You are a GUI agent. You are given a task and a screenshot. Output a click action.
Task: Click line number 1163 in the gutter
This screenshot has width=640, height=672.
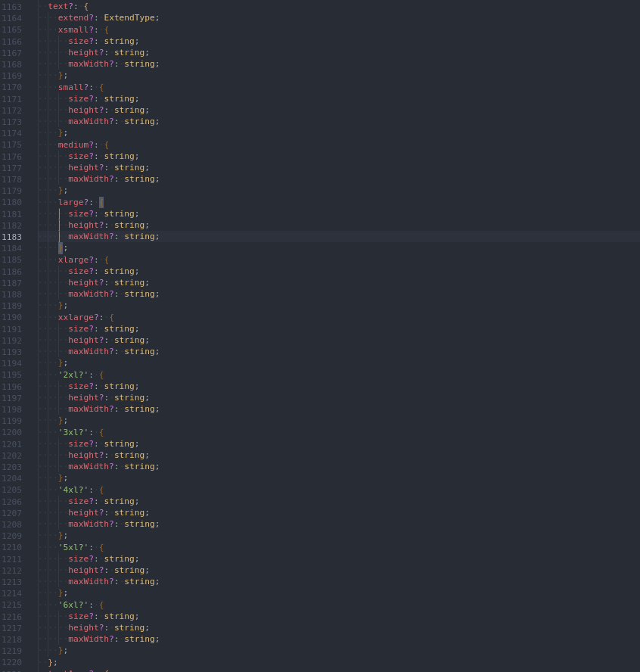pyautogui.click(x=11, y=7)
